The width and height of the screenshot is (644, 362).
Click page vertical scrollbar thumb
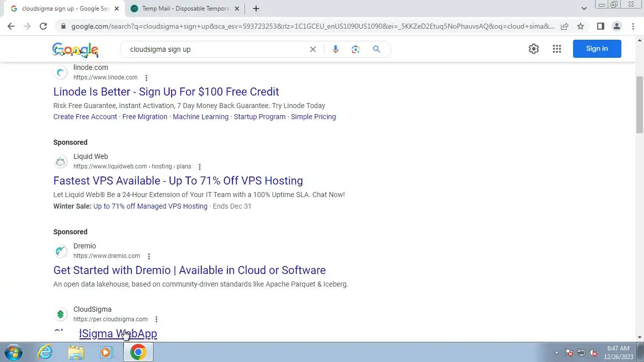point(639,105)
